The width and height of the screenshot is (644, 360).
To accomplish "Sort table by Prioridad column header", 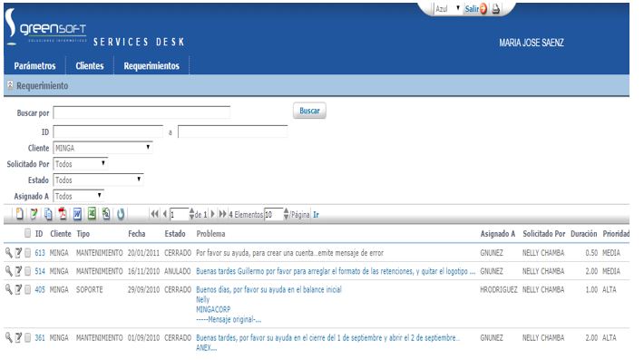I will point(616,234).
